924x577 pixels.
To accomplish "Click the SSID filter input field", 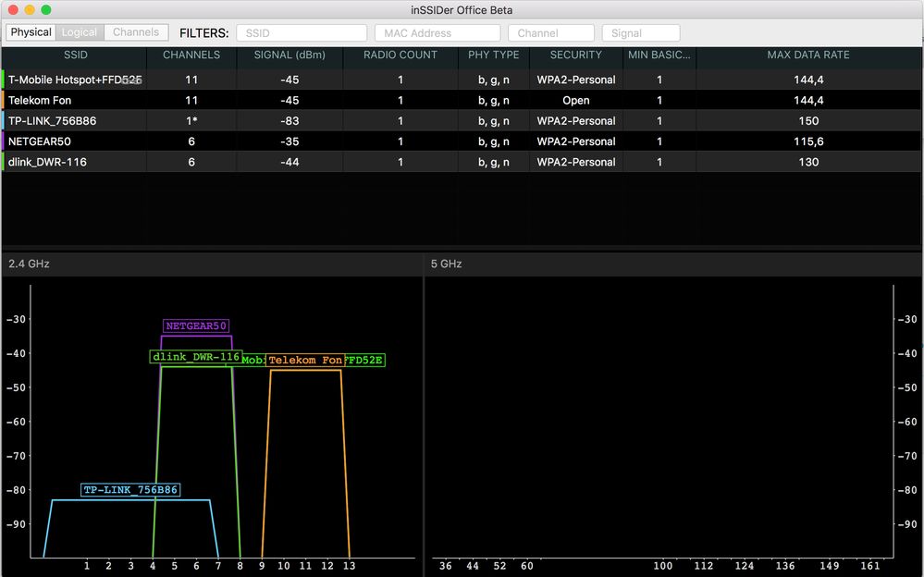I will click(302, 33).
